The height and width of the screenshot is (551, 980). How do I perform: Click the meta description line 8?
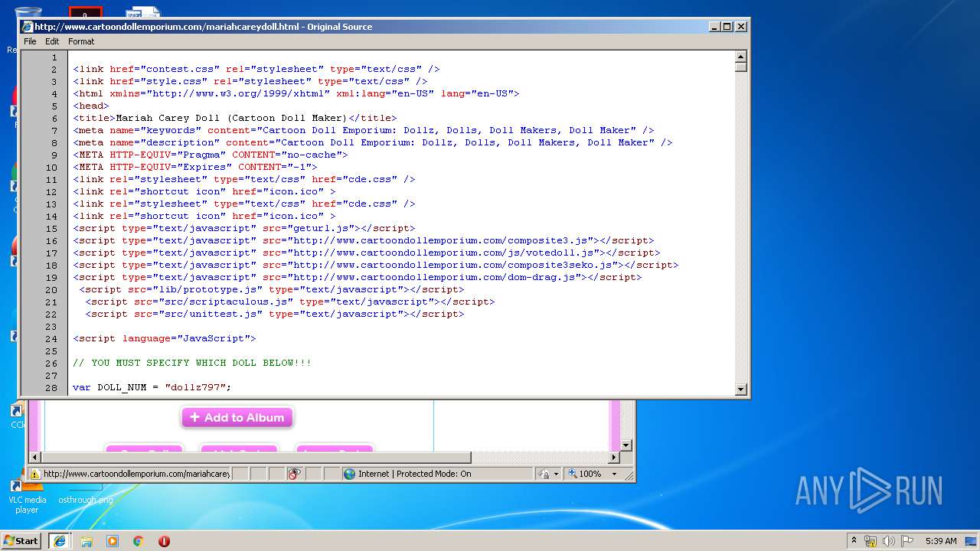[x=373, y=142]
